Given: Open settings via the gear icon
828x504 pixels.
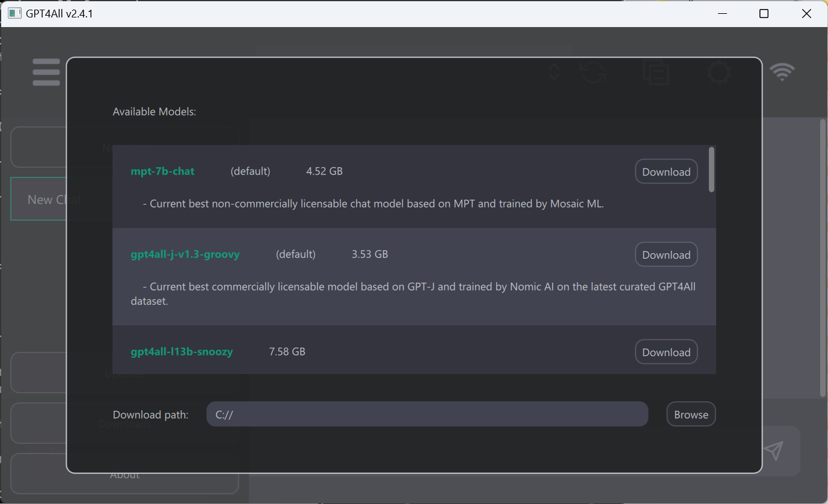Looking at the screenshot, I should 719,72.
